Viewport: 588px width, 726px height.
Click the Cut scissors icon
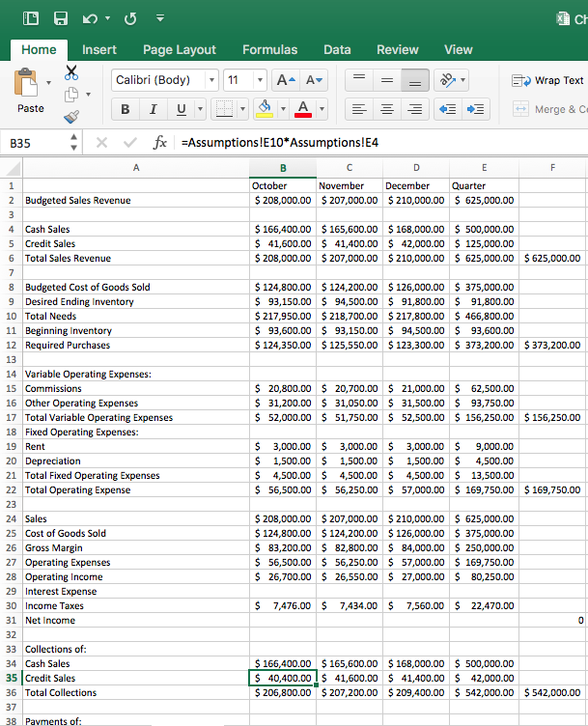coord(72,72)
